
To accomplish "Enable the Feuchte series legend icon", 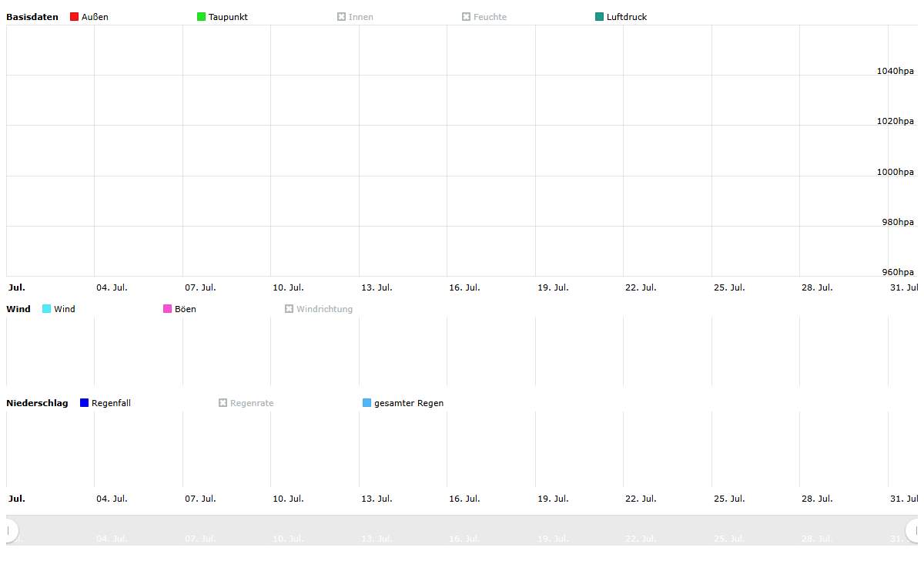I will point(466,17).
